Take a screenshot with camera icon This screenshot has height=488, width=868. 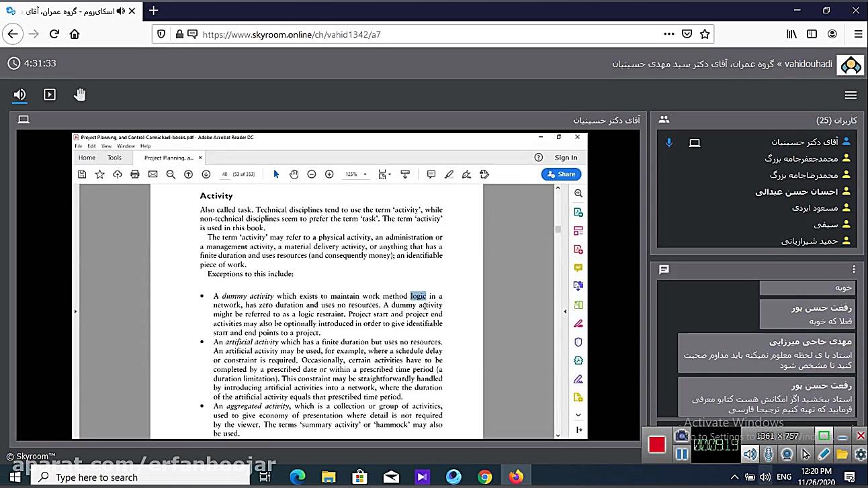pos(682,436)
